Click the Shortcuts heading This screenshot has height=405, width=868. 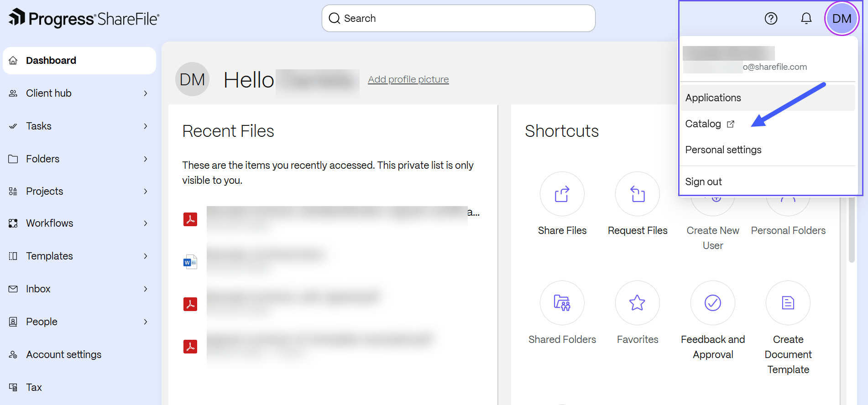[x=562, y=131]
